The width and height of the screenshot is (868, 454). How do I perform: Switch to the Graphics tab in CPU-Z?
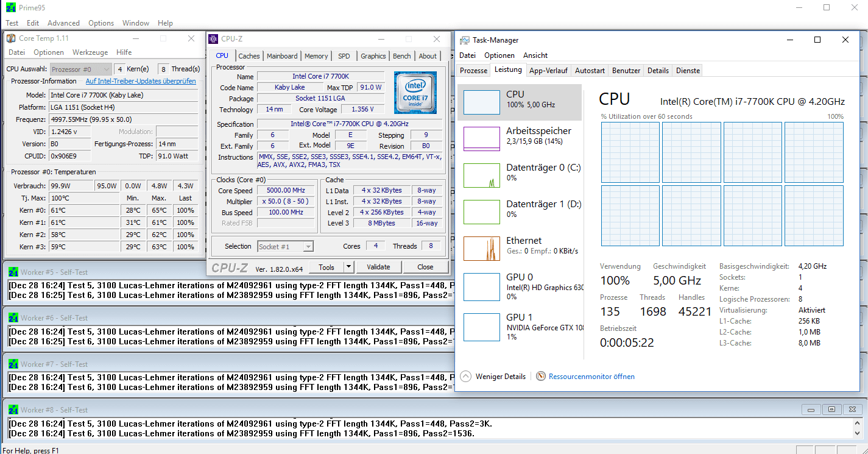[373, 55]
